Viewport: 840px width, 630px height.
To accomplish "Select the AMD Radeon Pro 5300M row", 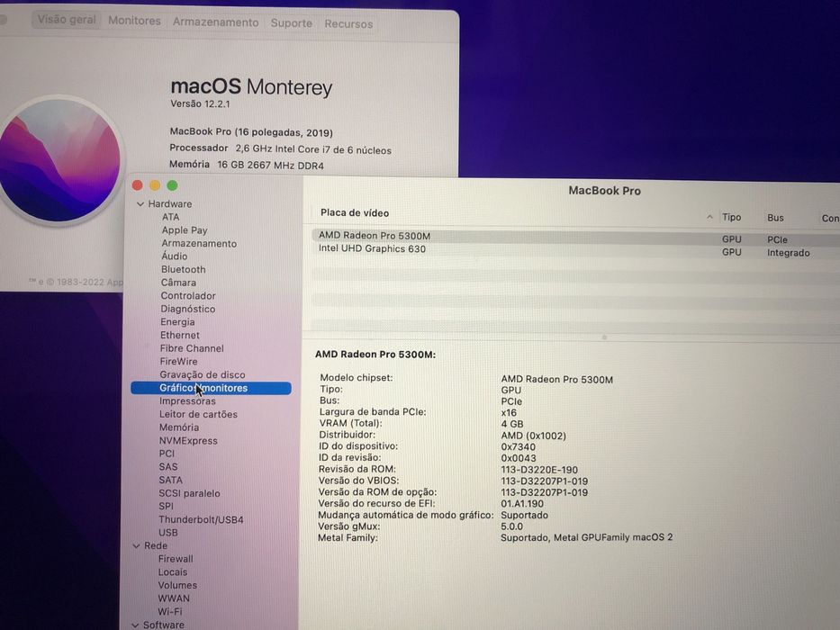I will click(575, 237).
